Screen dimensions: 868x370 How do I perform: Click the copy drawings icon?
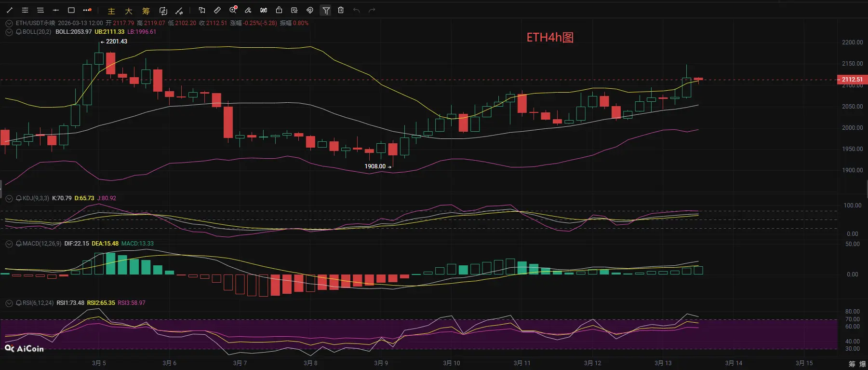202,10
